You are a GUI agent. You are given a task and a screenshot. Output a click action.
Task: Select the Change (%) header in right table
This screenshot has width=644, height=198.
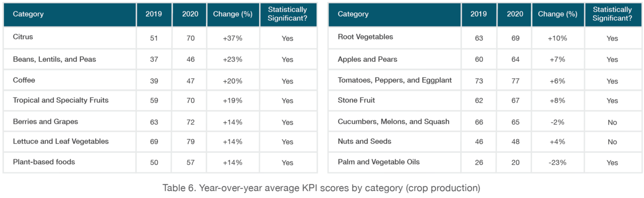557,14
